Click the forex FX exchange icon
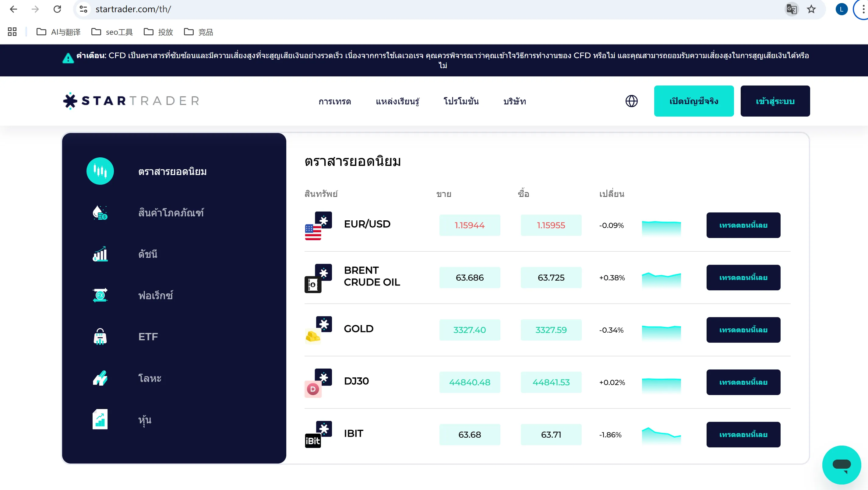This screenshot has width=868, height=490. coord(100,295)
